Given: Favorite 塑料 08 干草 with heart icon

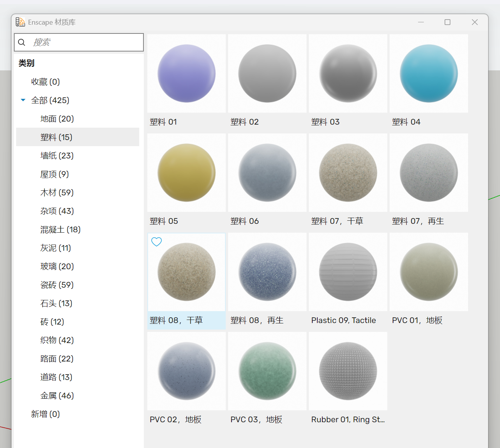Looking at the screenshot, I should (x=157, y=242).
